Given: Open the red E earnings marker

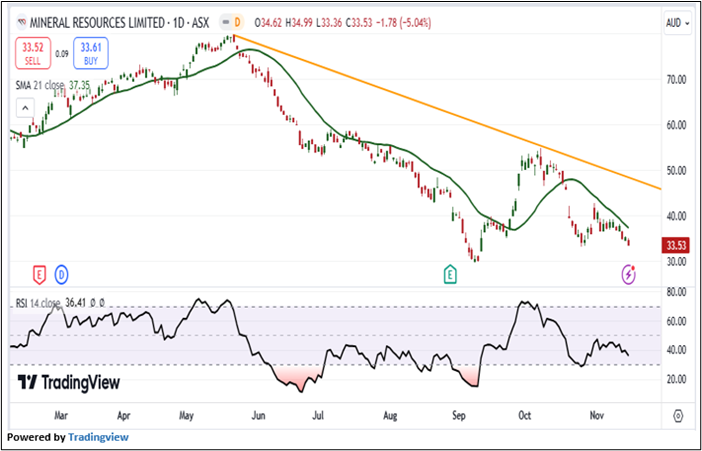Looking at the screenshot, I should tap(40, 275).
